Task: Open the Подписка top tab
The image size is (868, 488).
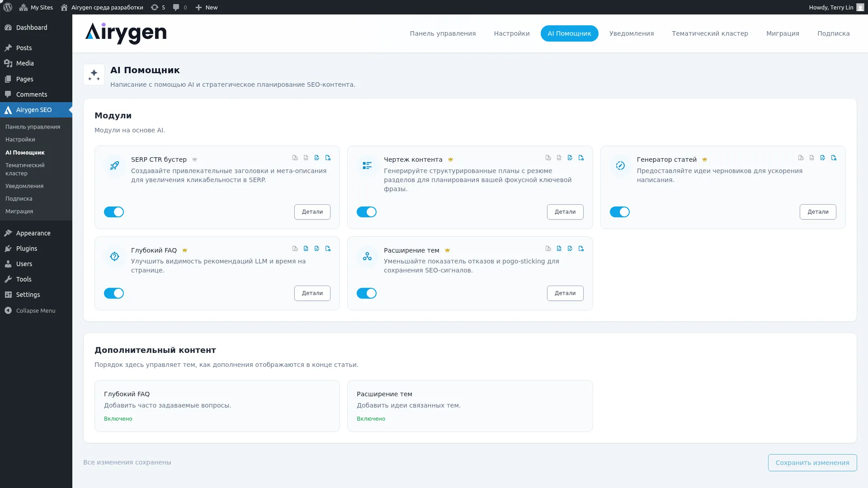Action: click(833, 33)
